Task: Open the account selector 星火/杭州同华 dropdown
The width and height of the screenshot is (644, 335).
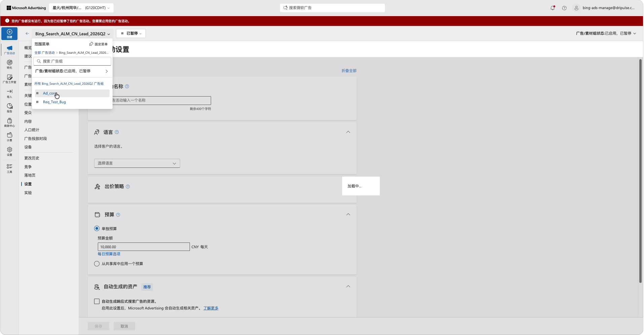Action: (x=81, y=8)
